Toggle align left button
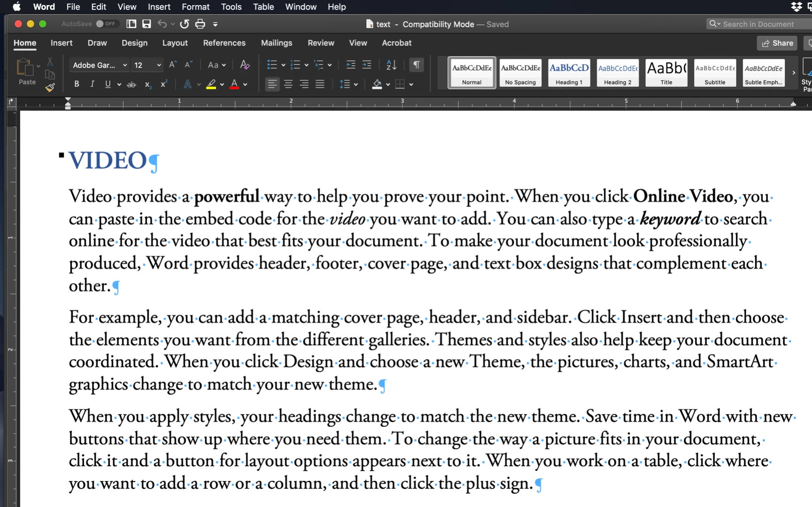 point(272,84)
